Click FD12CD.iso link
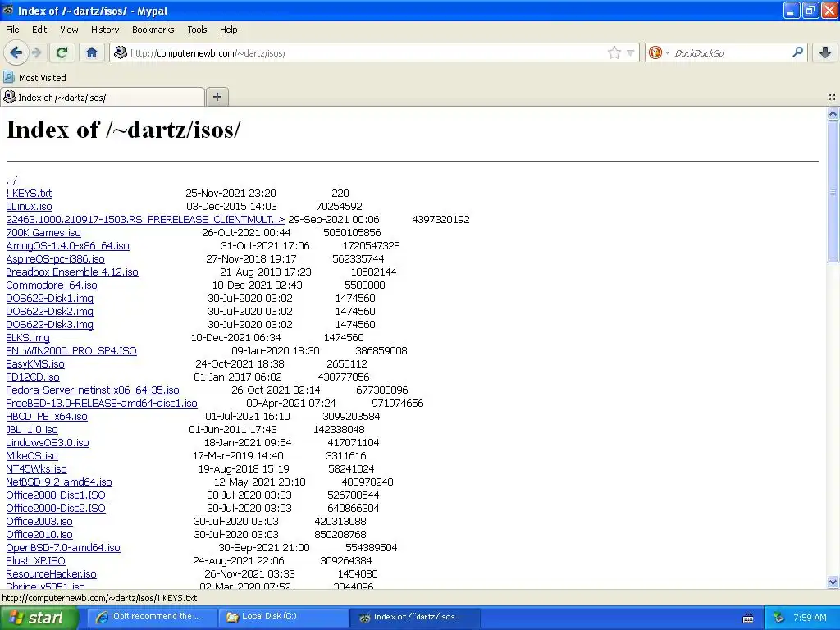This screenshot has height=630, width=840. coord(33,377)
